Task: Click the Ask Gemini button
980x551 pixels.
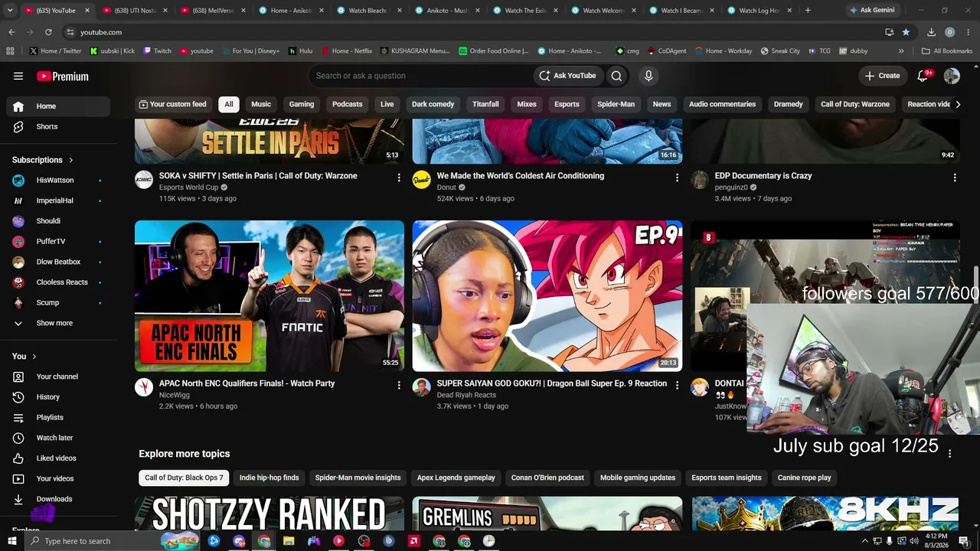Action: click(x=871, y=10)
